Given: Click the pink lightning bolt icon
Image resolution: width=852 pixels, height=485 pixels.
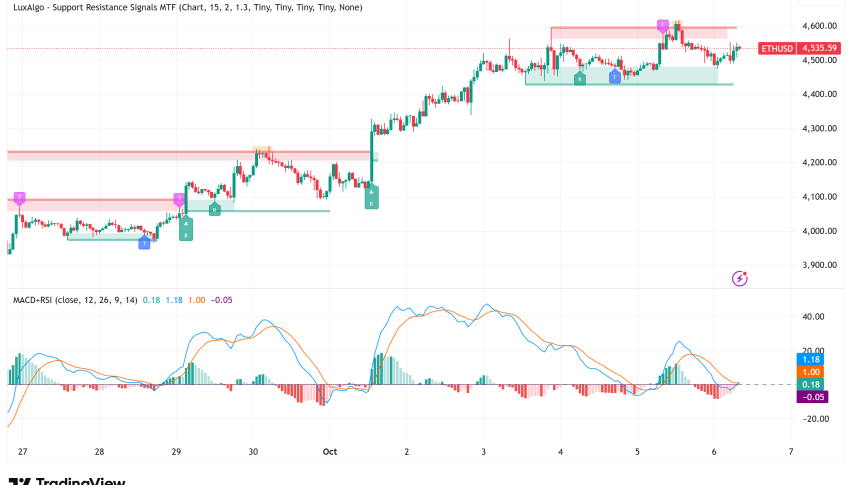Looking at the screenshot, I should pos(740,278).
